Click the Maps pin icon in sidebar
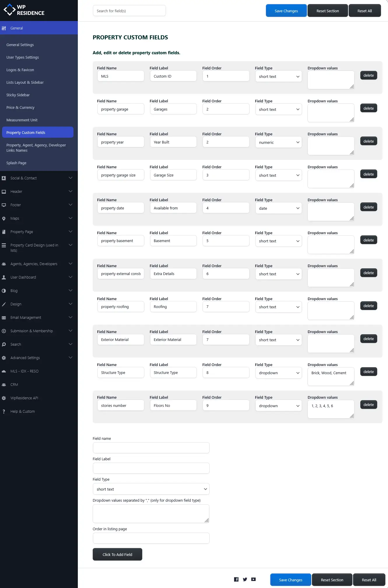 4,218
